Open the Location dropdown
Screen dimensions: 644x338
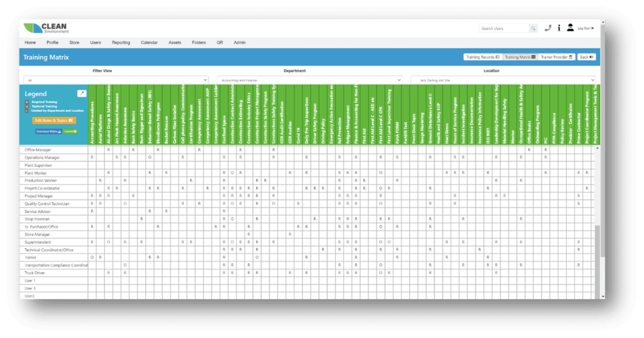502,80
